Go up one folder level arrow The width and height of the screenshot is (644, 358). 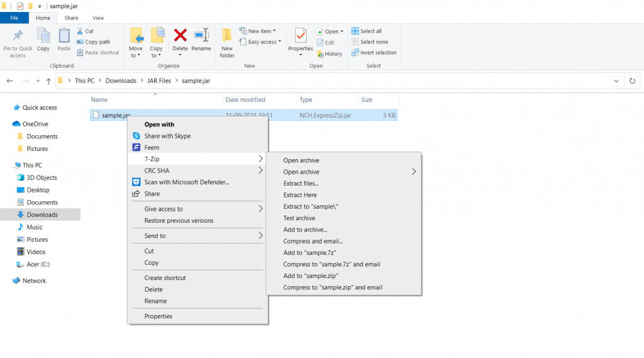click(x=48, y=81)
